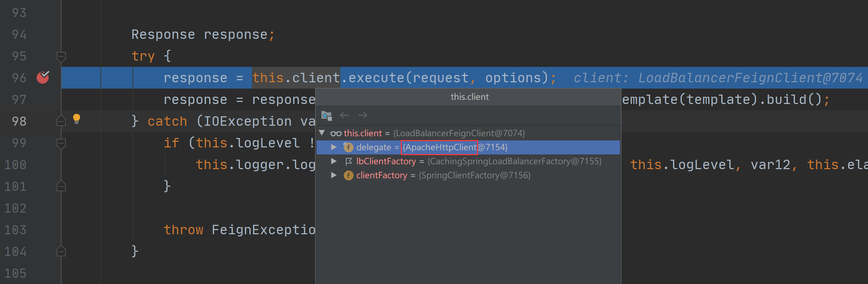Click the field icon next to clientFactory
The height and width of the screenshot is (284, 868).
pyautogui.click(x=348, y=175)
